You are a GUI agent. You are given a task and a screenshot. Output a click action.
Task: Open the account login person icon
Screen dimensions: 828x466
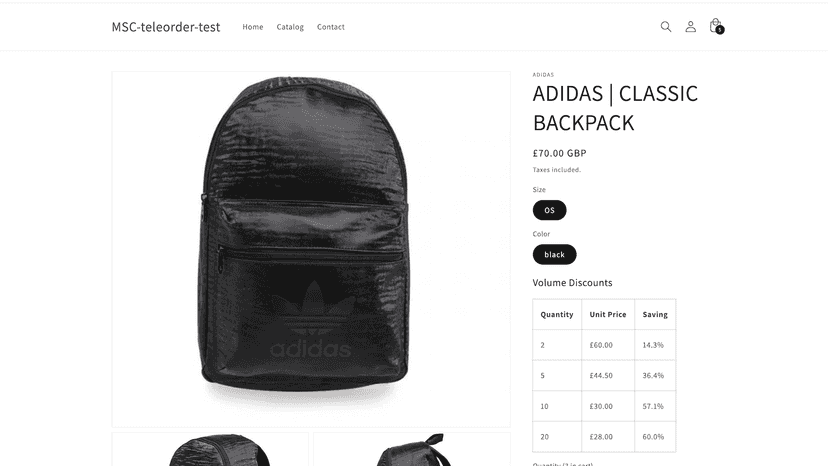click(x=690, y=26)
